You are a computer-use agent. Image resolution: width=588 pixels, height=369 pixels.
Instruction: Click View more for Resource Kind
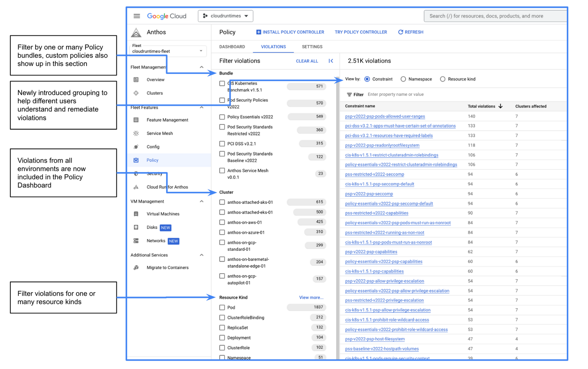[311, 297]
